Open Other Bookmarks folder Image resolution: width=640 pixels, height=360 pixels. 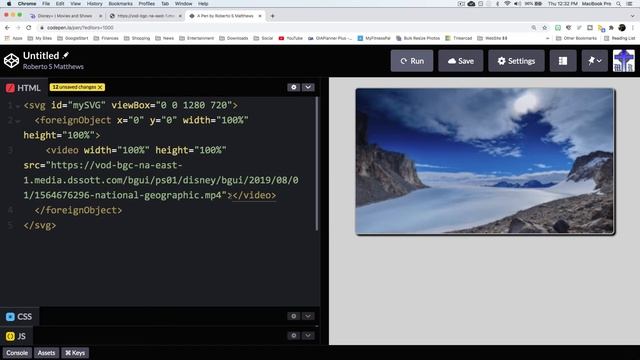pyautogui.click(x=576, y=38)
